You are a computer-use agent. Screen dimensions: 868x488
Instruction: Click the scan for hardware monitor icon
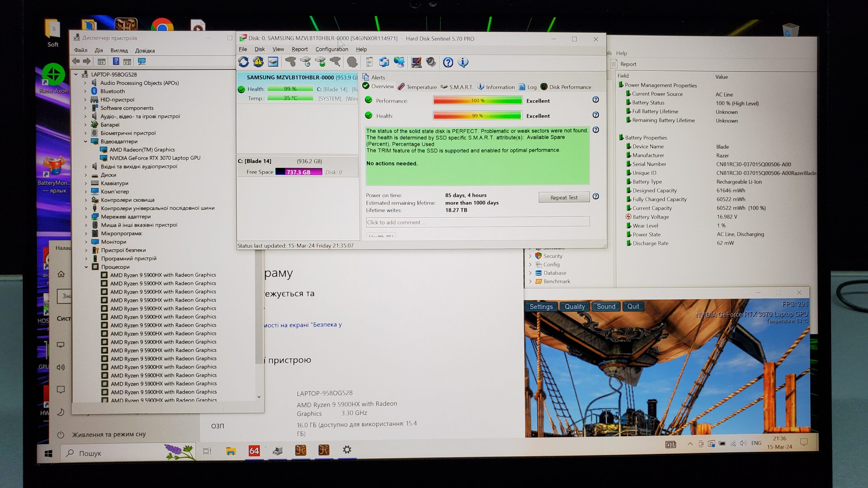(142, 61)
